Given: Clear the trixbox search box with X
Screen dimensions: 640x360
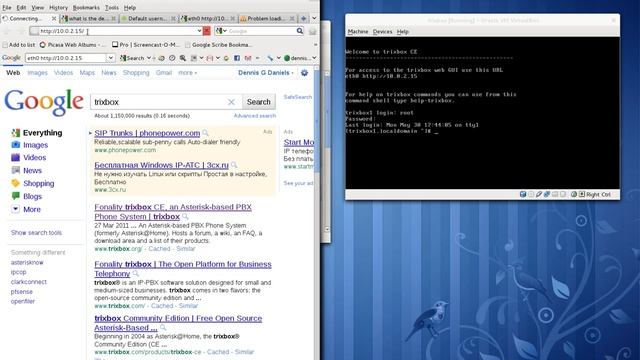Looking at the screenshot, I should 231,102.
